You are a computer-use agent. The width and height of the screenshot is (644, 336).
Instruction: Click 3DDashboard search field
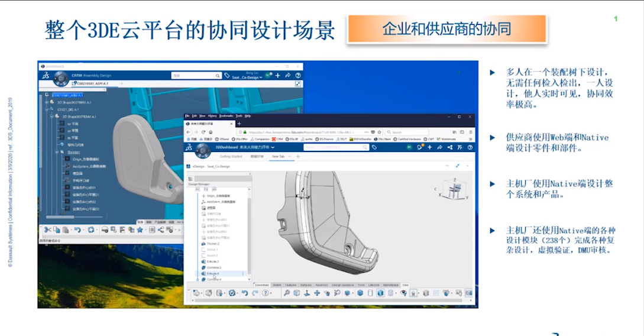coord(336,147)
